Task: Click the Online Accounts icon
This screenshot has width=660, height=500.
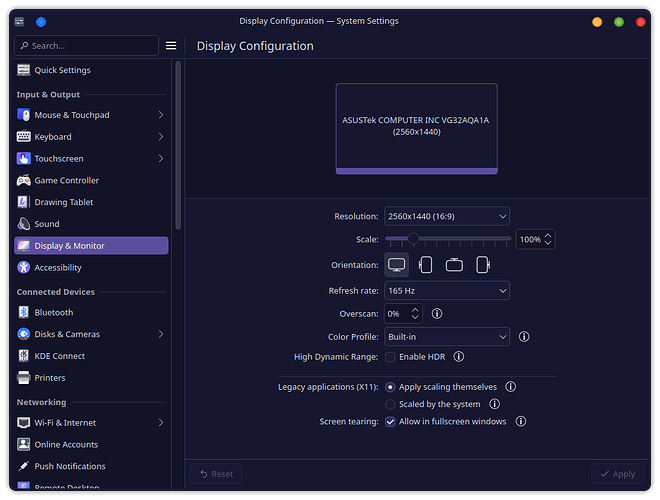Action: point(24,444)
